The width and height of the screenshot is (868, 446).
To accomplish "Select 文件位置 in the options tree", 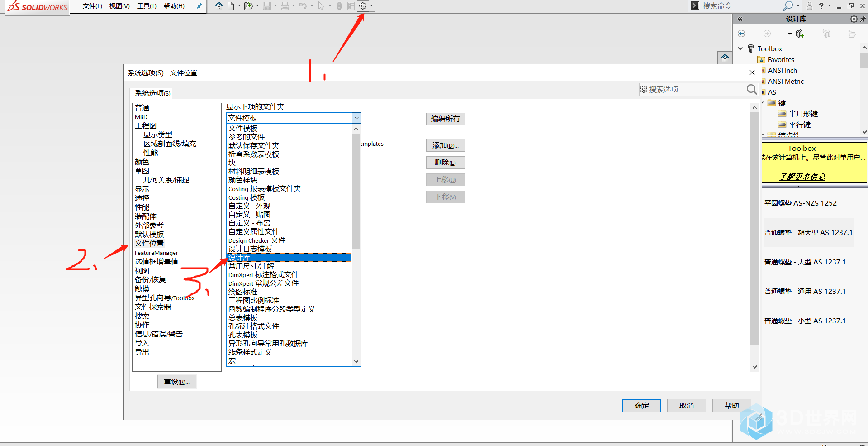I will click(x=149, y=244).
